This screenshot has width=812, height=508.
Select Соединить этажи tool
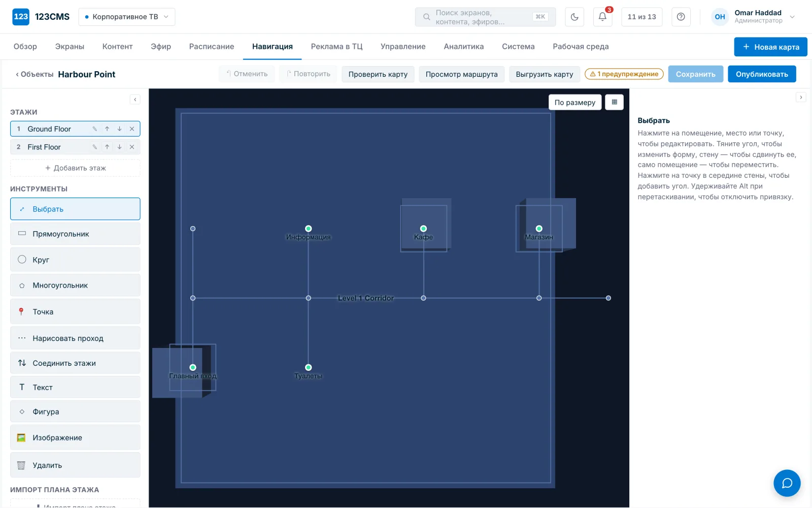pos(75,363)
